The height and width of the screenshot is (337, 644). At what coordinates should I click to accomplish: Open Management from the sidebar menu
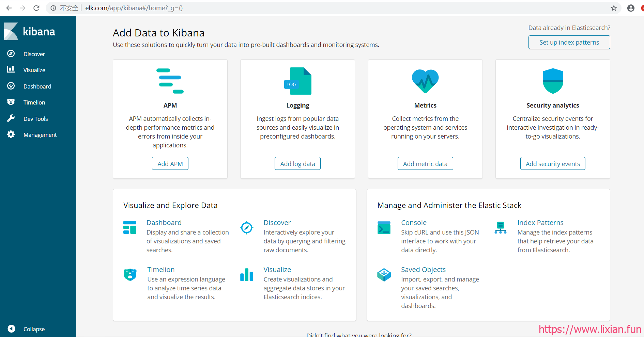click(40, 135)
